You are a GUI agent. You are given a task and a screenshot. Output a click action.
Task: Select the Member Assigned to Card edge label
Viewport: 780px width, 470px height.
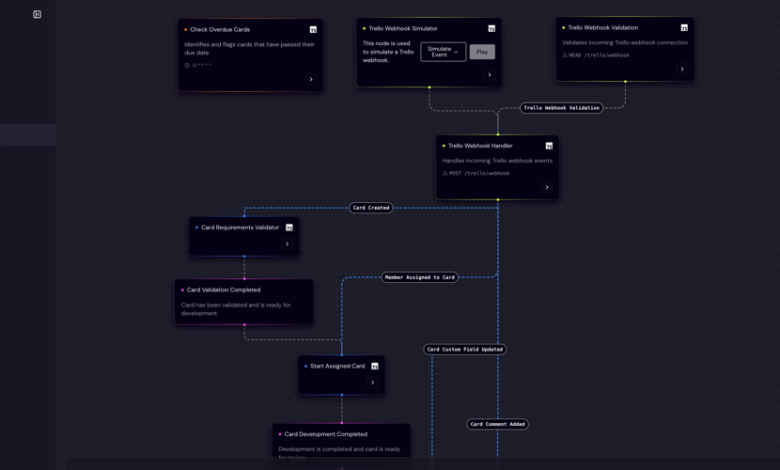point(420,278)
